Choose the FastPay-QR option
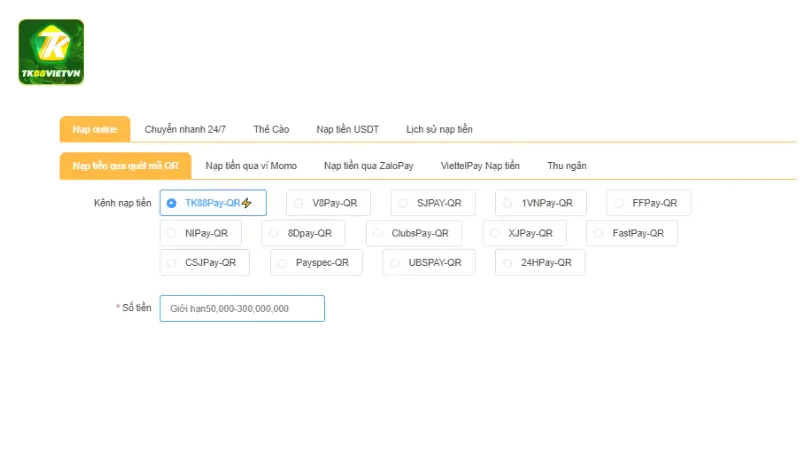 click(x=632, y=233)
